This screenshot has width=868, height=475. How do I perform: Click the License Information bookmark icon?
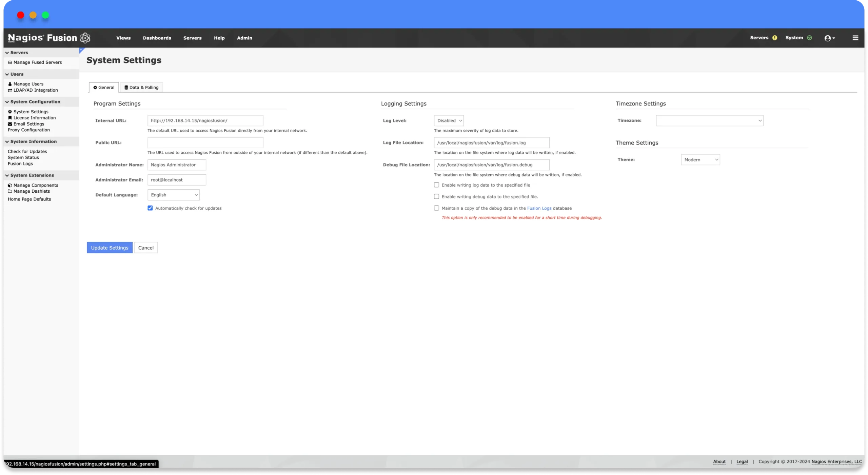coord(10,118)
